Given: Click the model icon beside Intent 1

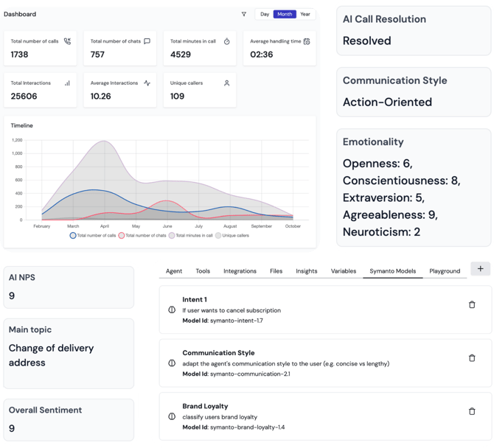Looking at the screenshot, I should point(172,310).
